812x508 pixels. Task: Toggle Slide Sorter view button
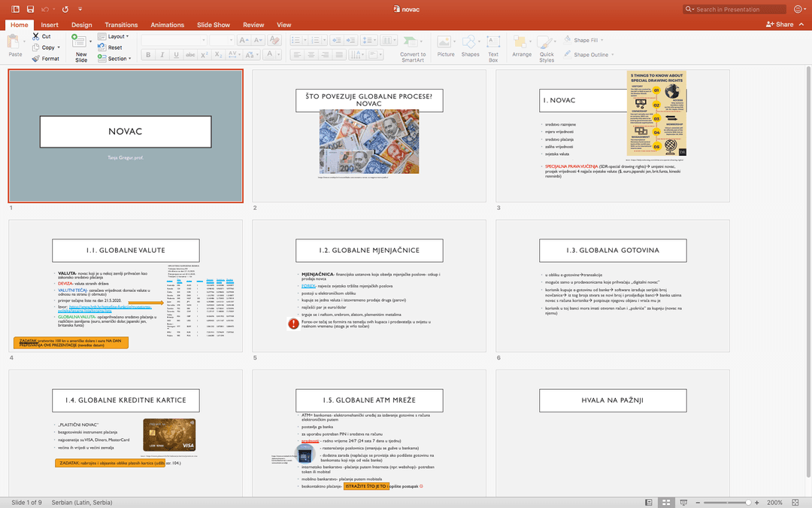[x=665, y=502]
